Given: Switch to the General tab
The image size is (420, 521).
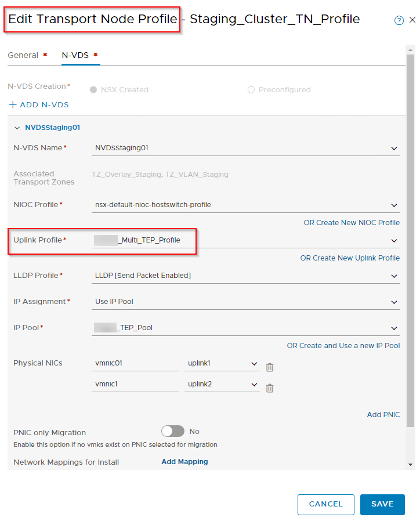Looking at the screenshot, I should (x=23, y=55).
